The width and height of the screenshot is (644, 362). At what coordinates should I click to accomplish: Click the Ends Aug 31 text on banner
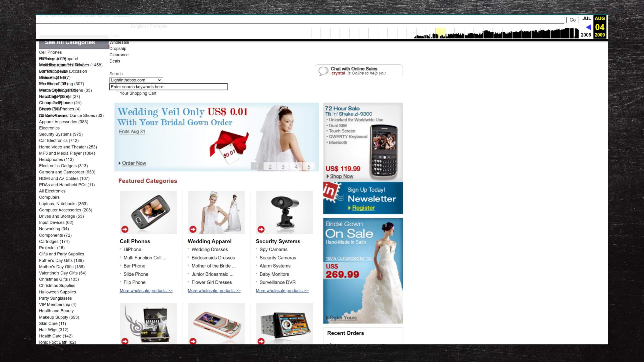click(132, 131)
